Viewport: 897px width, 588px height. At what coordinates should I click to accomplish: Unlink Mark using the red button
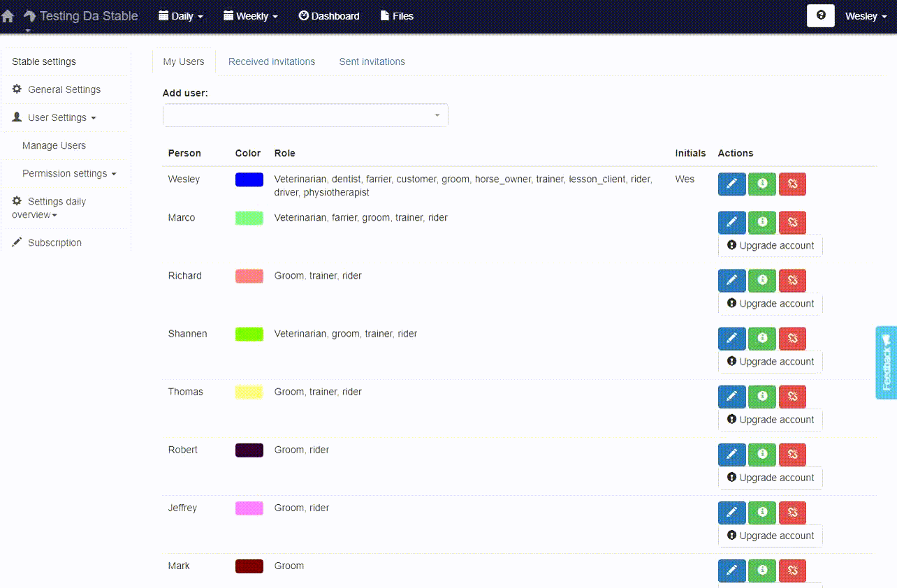792,571
